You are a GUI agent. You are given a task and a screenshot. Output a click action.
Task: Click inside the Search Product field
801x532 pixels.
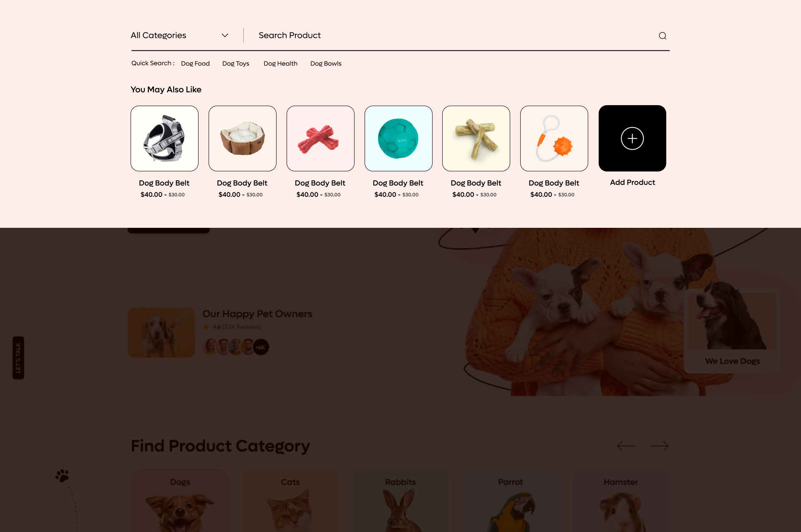[375, 35]
